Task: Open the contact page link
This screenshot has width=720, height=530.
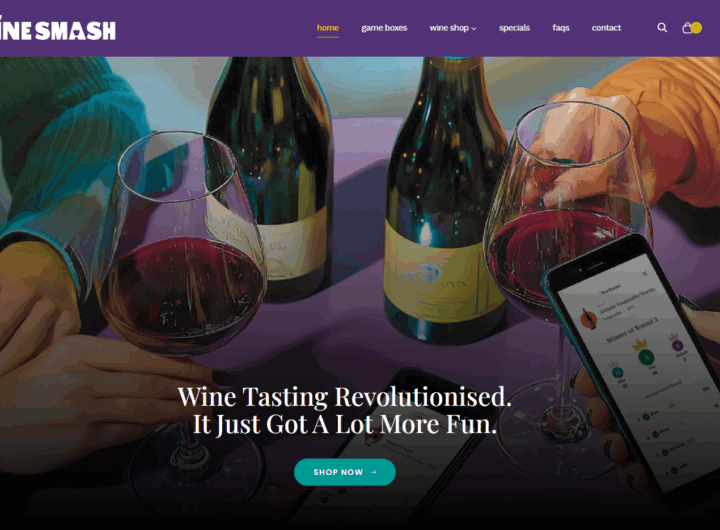Action: (x=606, y=28)
